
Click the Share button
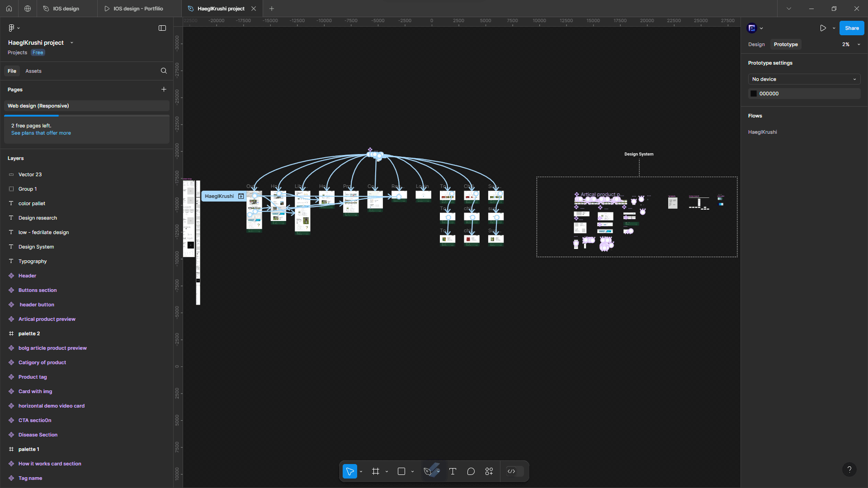tap(852, 28)
